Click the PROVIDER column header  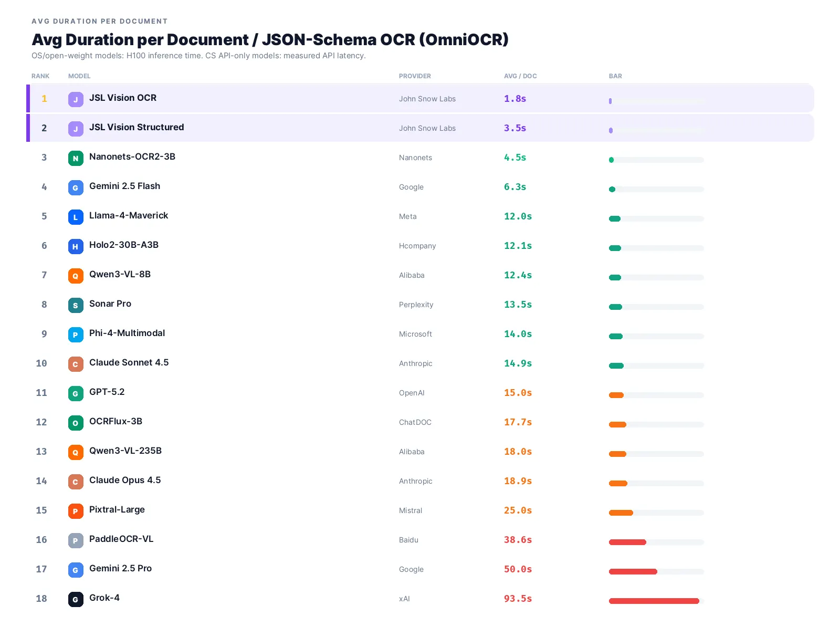(415, 76)
